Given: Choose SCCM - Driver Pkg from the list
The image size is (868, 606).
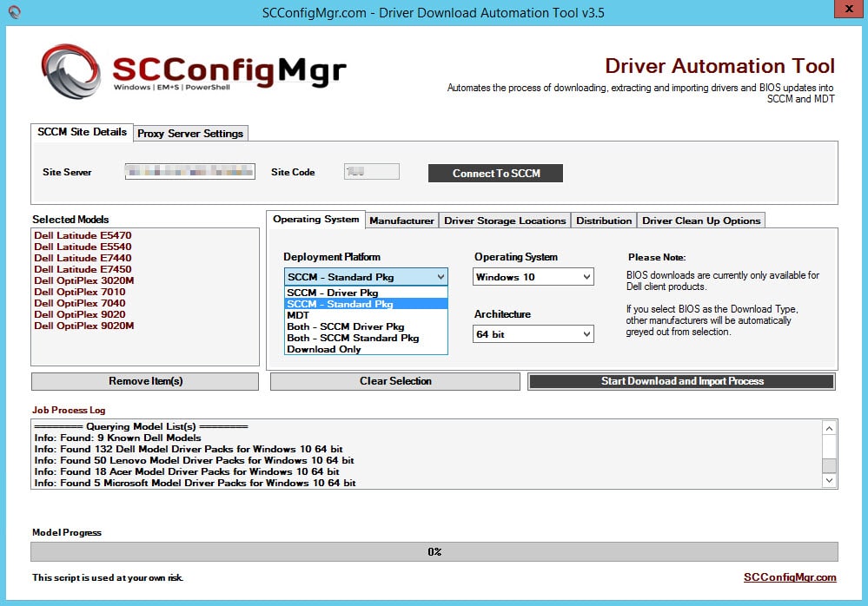Looking at the screenshot, I should (x=367, y=293).
